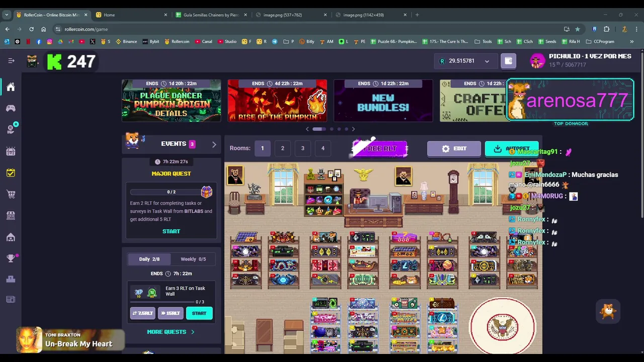The image size is (644, 362).
Task: Open the marketplace icon in sidebar
Action: tap(11, 215)
